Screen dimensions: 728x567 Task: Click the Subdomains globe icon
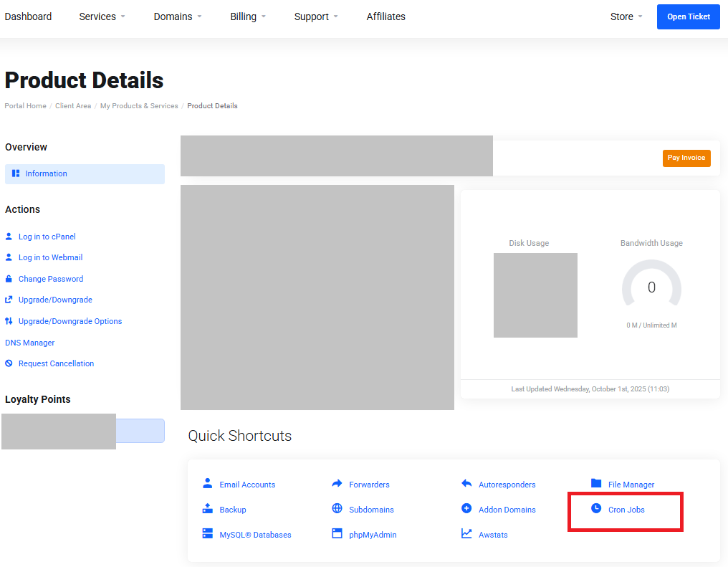[337, 508]
